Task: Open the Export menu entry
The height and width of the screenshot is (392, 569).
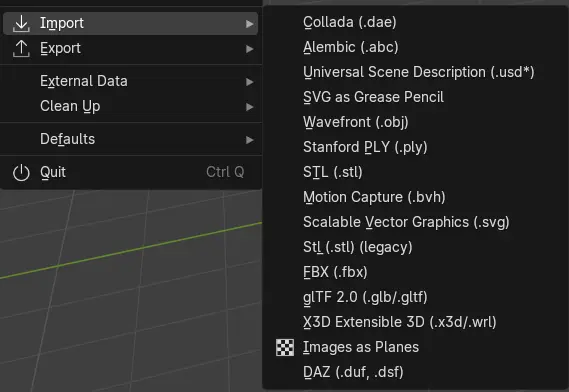Action: click(x=131, y=49)
